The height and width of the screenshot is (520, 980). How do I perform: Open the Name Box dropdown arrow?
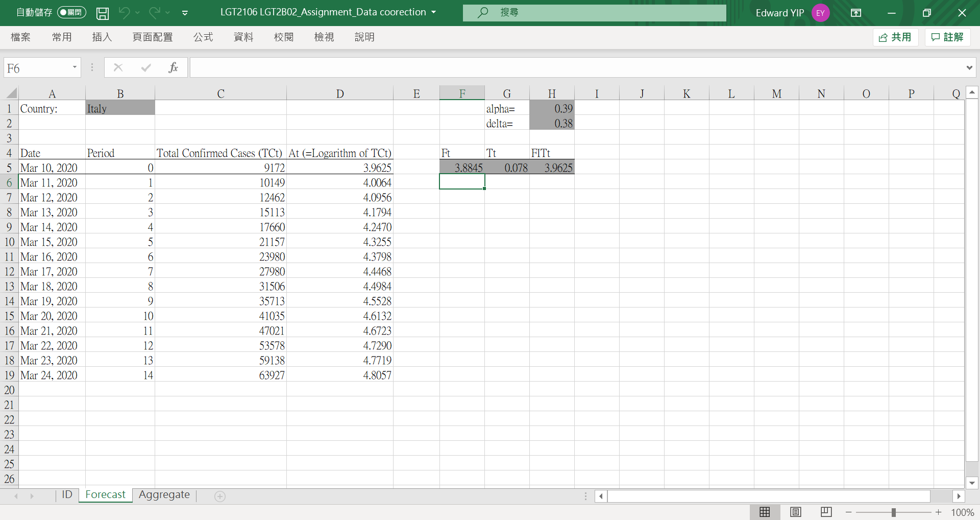(73, 67)
